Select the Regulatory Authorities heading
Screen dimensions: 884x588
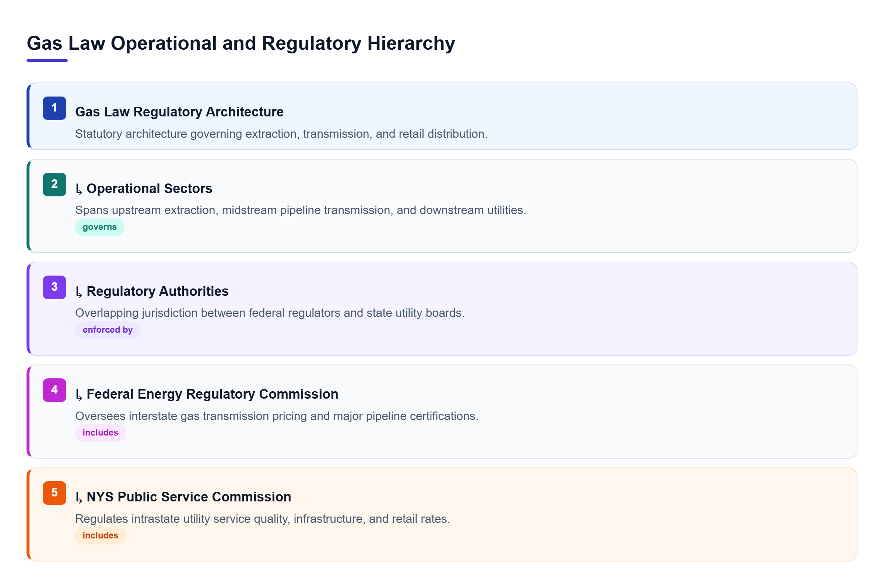157,291
